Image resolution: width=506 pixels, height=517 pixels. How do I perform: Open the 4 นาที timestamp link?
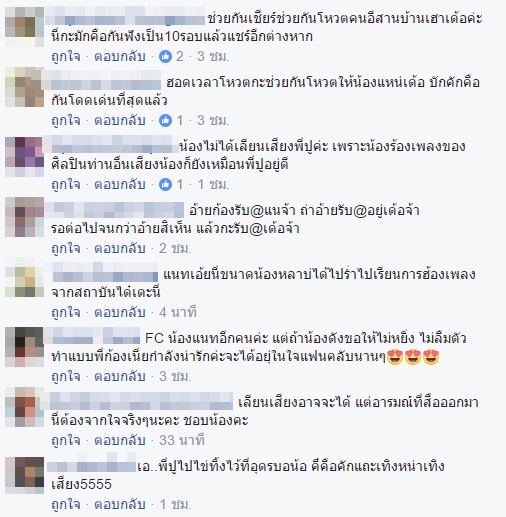(x=178, y=312)
